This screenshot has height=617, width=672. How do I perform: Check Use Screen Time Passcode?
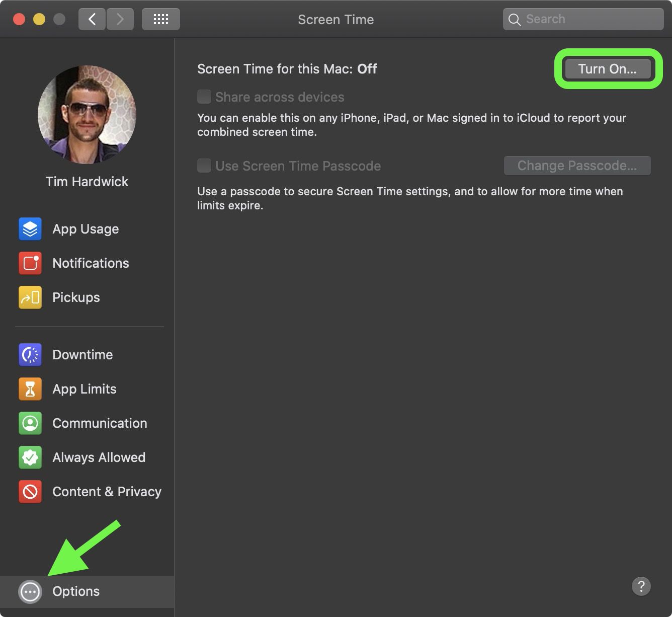pyautogui.click(x=204, y=166)
